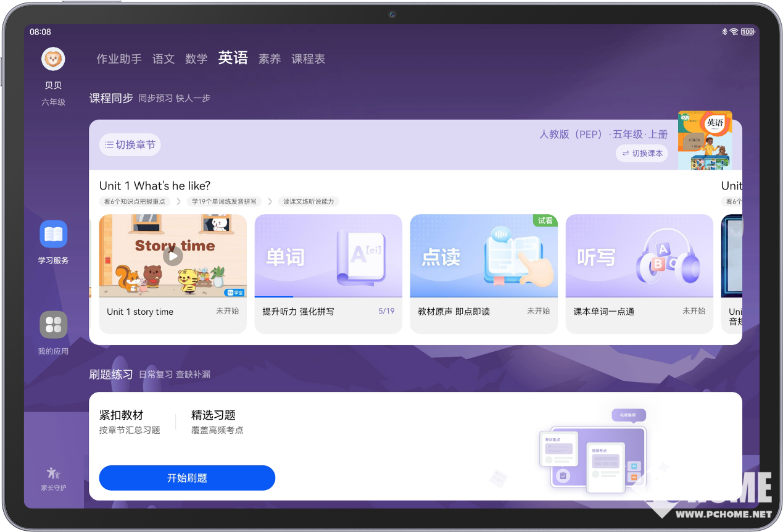The width and height of the screenshot is (783, 532).
Task: Play the Story time video
Action: (x=173, y=256)
